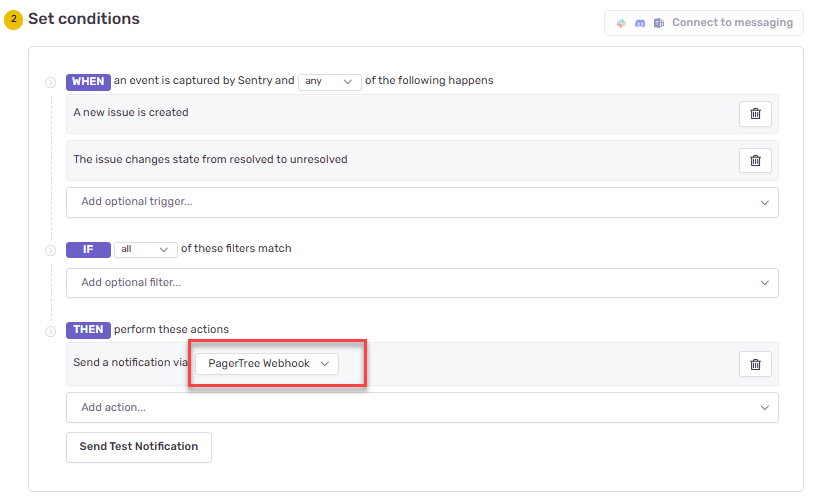Click the Discord icon in the messaging button

(x=639, y=23)
